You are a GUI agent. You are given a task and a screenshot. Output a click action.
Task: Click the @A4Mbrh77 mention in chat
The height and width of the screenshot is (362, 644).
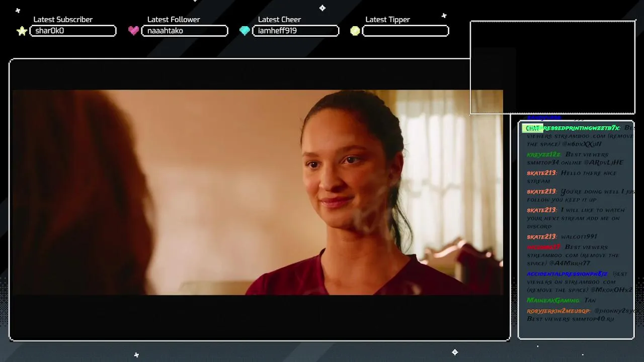click(570, 263)
